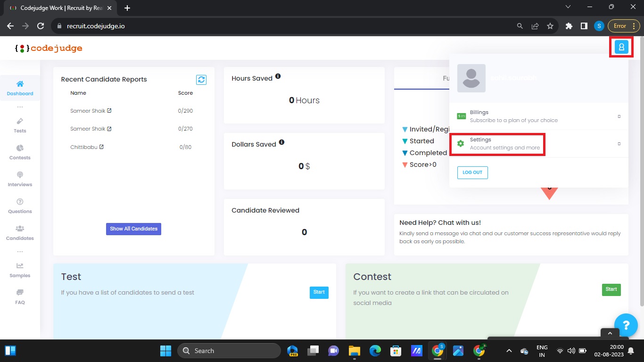Expand hidden icons in the system tray
The height and width of the screenshot is (362, 644).
509,350
